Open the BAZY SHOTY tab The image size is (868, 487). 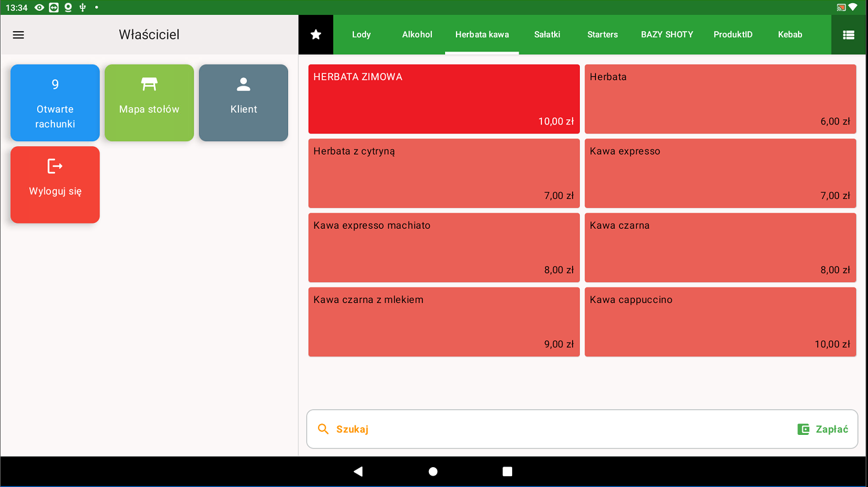667,35
